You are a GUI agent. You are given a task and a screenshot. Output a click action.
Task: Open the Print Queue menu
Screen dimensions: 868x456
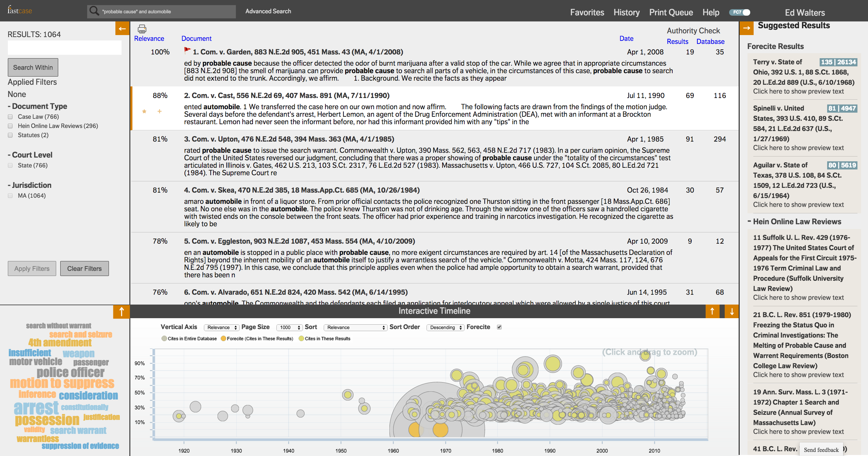tap(671, 13)
